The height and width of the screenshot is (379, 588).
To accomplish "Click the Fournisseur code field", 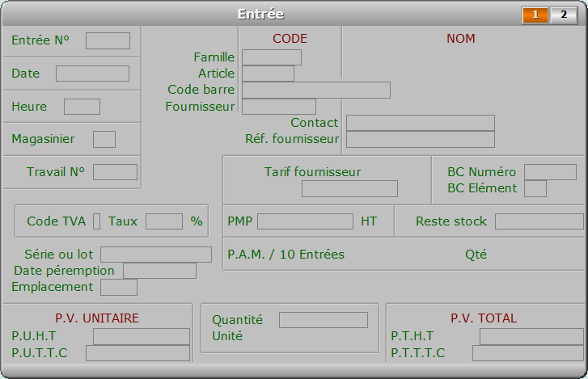I will click(279, 107).
